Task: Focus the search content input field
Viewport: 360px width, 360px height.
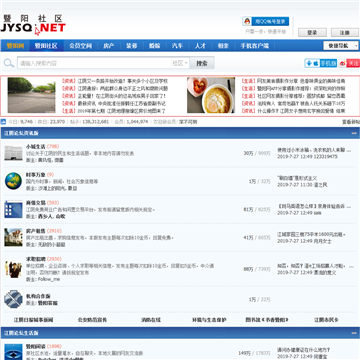Action: point(94,63)
